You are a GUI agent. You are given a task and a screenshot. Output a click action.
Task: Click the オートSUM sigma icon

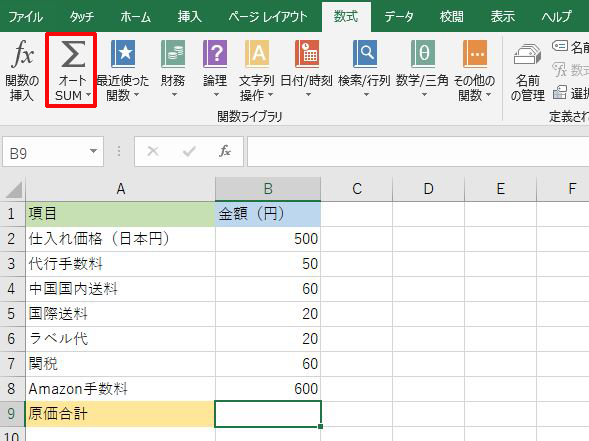pos(73,54)
